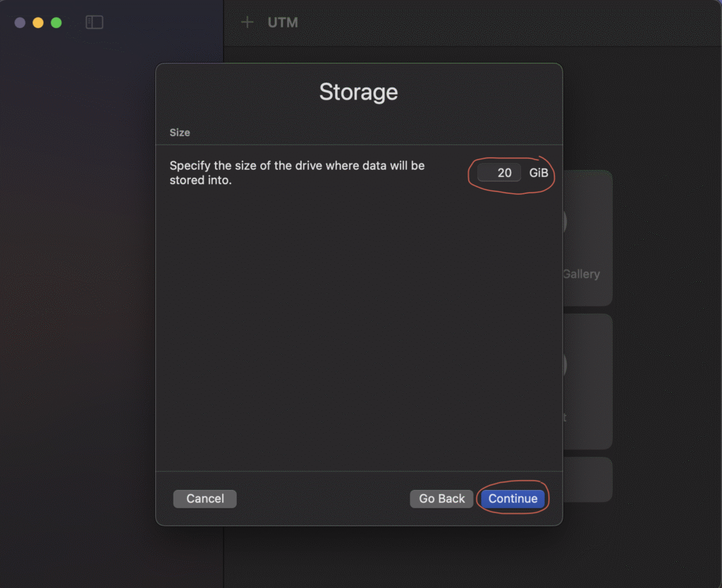The height and width of the screenshot is (588, 722).
Task: Click the circular icon in the middle background card
Action: coord(565,365)
